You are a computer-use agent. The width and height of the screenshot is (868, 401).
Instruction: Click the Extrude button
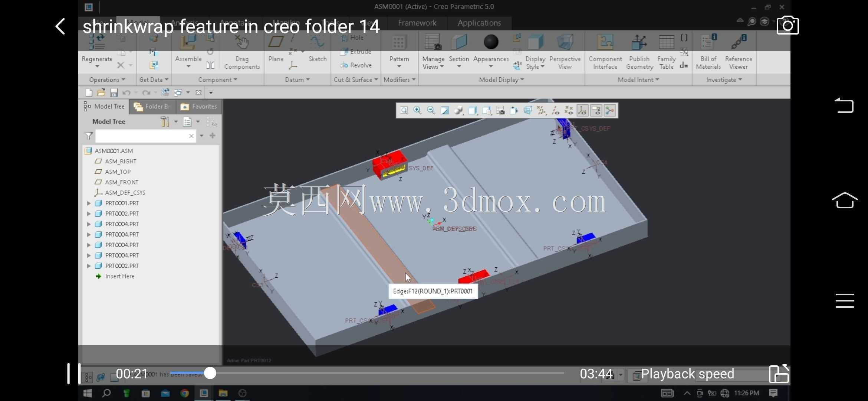[356, 52]
